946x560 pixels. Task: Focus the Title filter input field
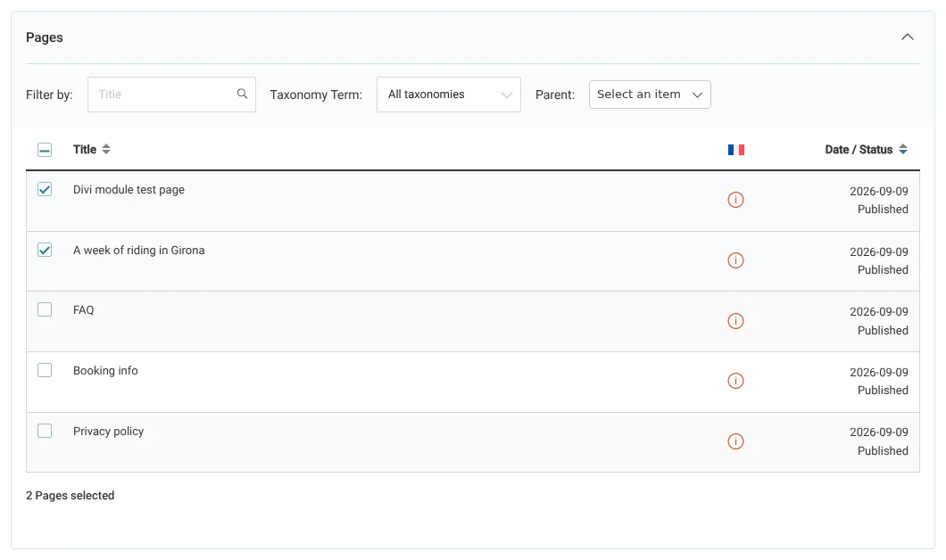(171, 94)
